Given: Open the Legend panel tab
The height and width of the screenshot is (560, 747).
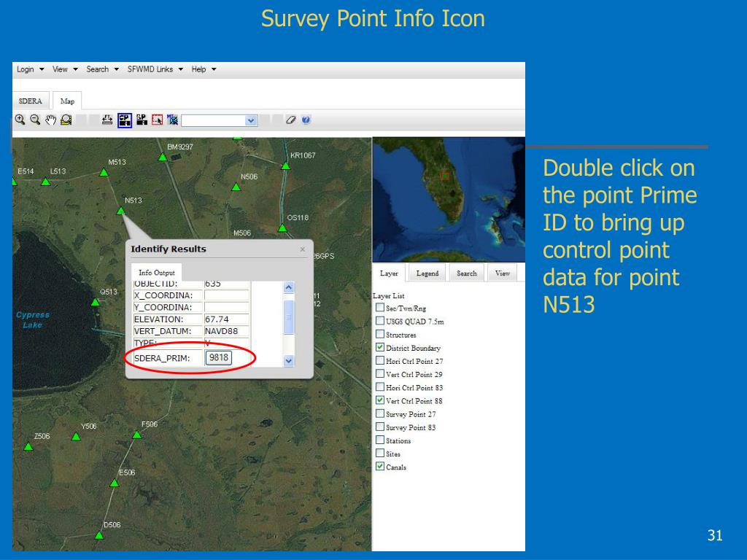Looking at the screenshot, I should click(x=427, y=273).
